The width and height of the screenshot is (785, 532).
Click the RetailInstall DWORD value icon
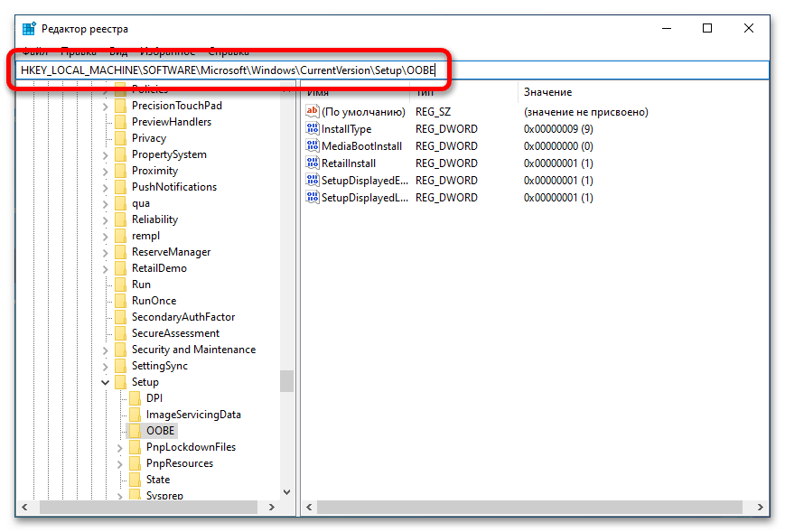[313, 163]
